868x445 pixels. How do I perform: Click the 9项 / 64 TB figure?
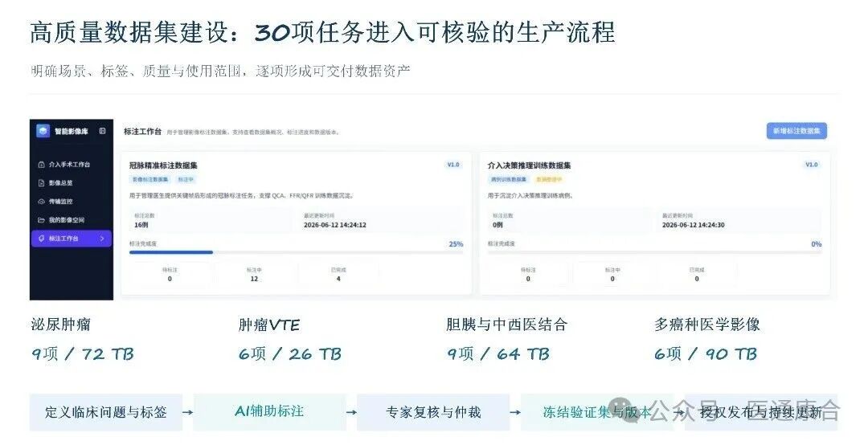pos(498,354)
